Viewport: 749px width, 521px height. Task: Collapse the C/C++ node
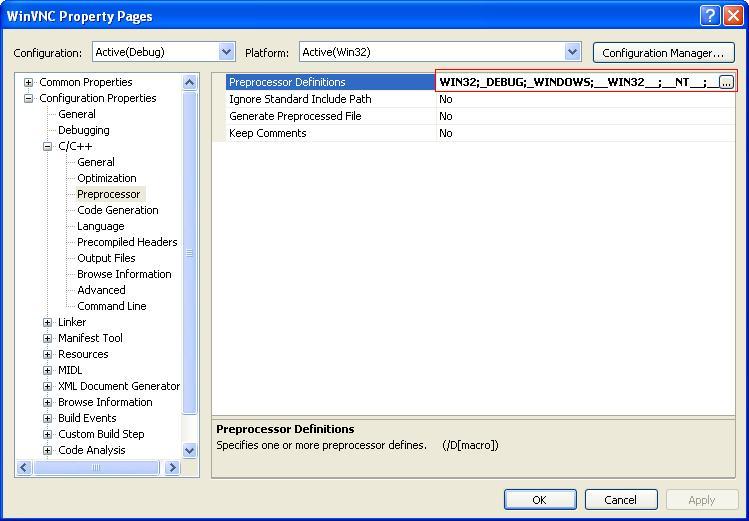click(x=47, y=146)
